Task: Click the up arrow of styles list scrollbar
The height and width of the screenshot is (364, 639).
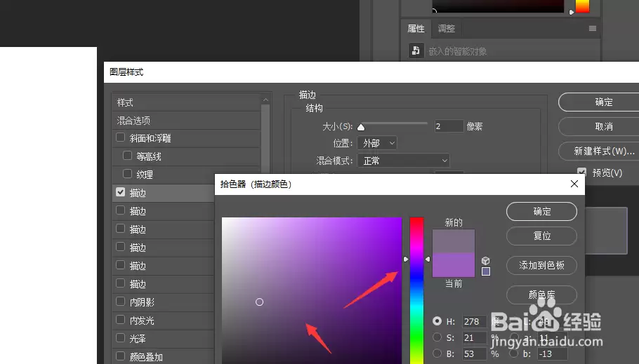Action: click(265, 100)
